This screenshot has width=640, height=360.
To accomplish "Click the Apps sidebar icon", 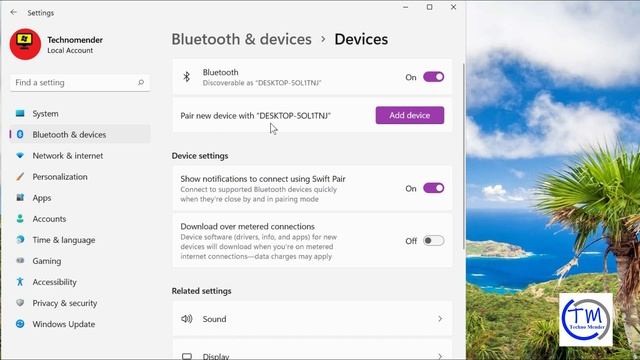I will 20,198.
